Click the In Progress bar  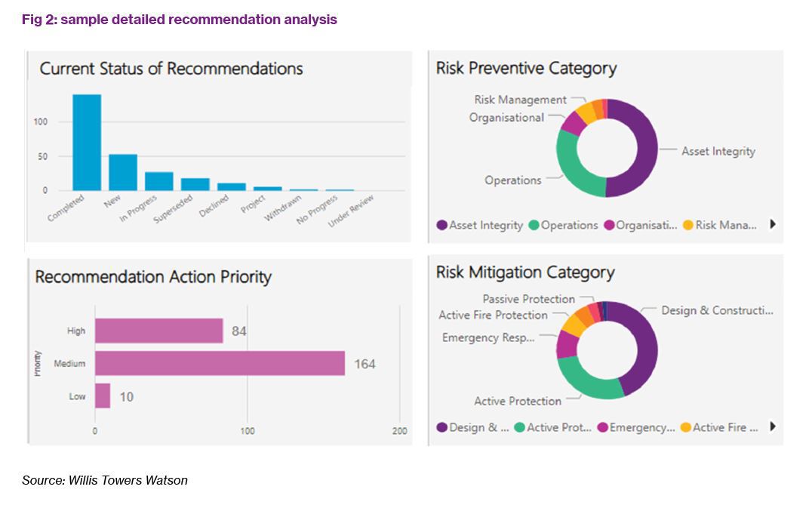pos(159,181)
